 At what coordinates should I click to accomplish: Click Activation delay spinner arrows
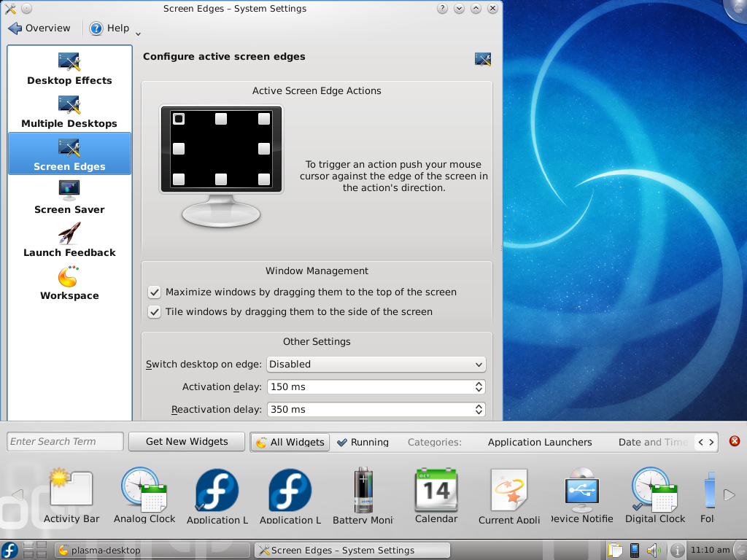pyautogui.click(x=479, y=386)
